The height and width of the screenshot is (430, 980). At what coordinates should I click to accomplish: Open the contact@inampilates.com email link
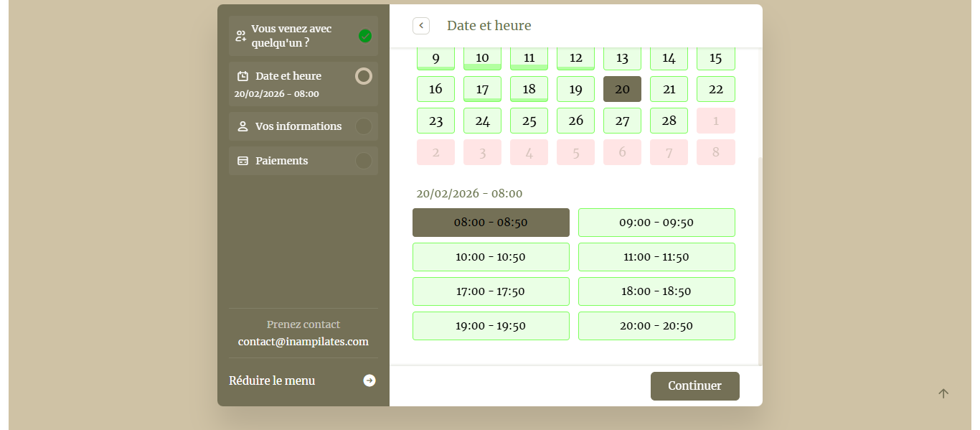(303, 342)
